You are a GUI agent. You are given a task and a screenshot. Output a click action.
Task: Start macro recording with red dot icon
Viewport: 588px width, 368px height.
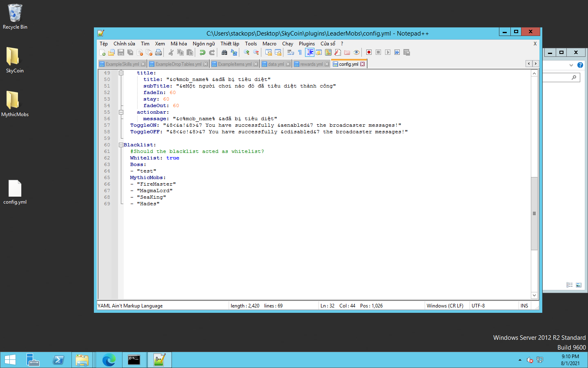pyautogui.click(x=369, y=52)
